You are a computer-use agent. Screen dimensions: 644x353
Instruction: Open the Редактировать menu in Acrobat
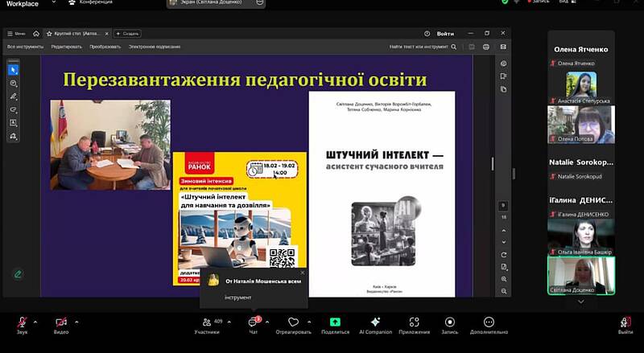coord(67,47)
